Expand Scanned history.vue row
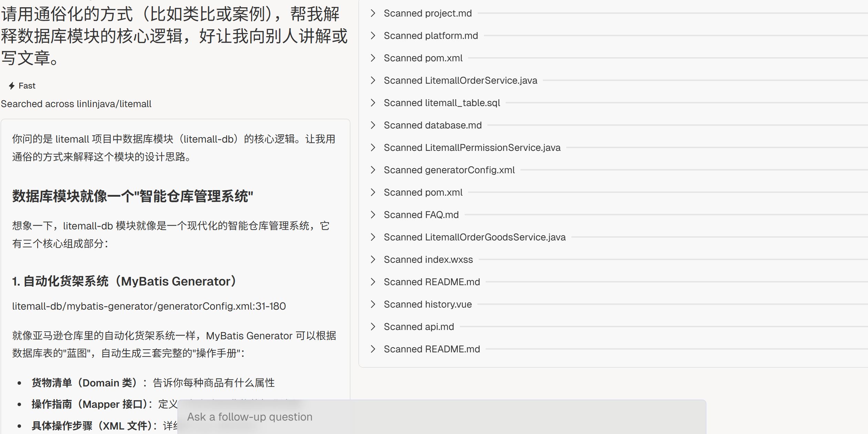 coord(427,304)
